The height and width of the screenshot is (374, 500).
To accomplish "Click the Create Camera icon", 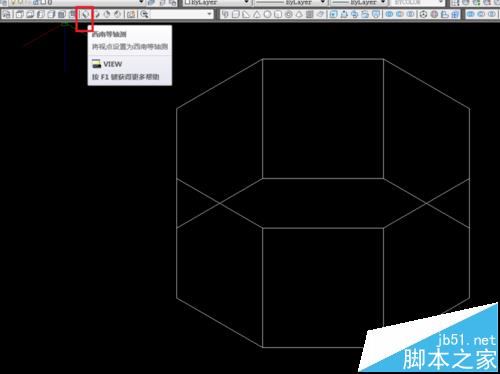I will (x=131, y=14).
